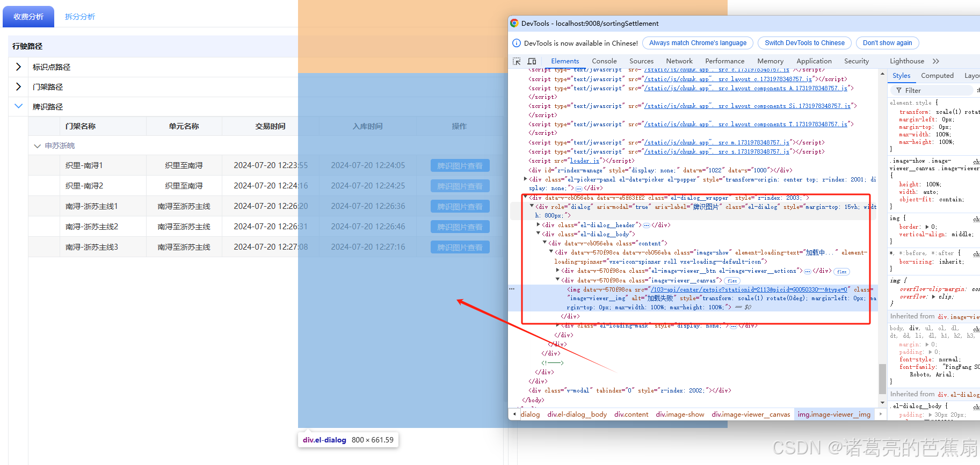Click Always match Chrome's language button
This screenshot has width=980, height=465.
tap(698, 43)
